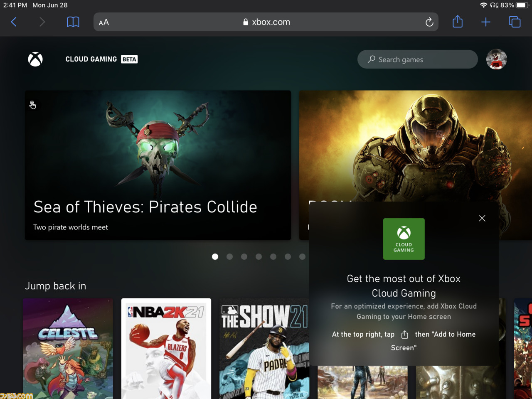The image size is (532, 399).
Task: Select fifth carousel dot
Action: pos(273,256)
